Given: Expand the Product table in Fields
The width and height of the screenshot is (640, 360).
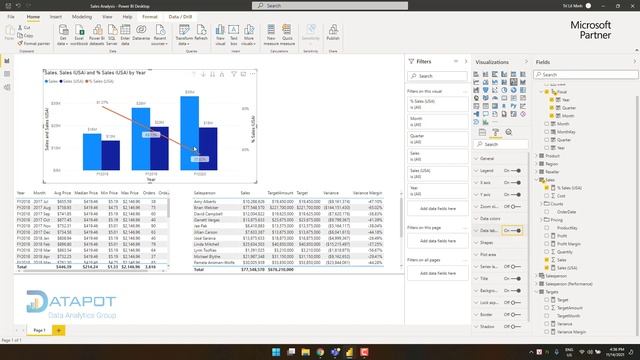Looking at the screenshot, I should [x=536, y=156].
